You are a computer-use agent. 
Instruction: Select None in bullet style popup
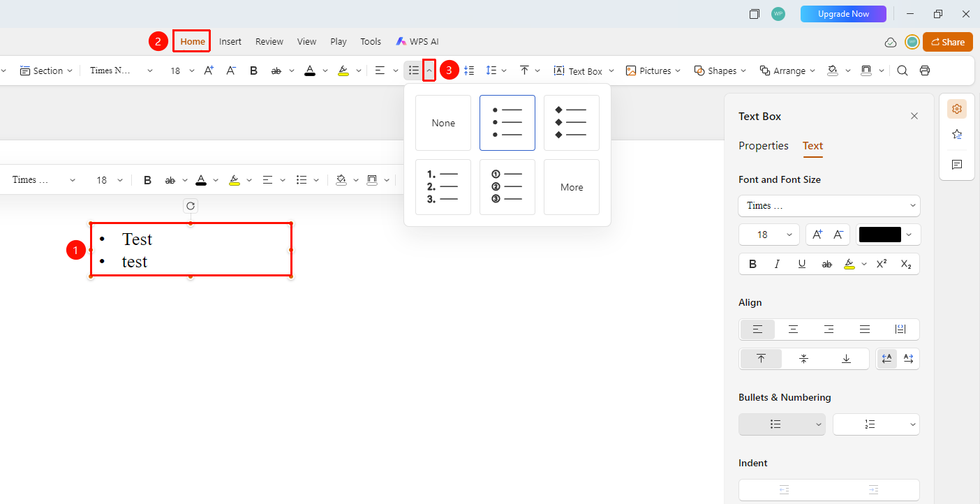(x=443, y=123)
